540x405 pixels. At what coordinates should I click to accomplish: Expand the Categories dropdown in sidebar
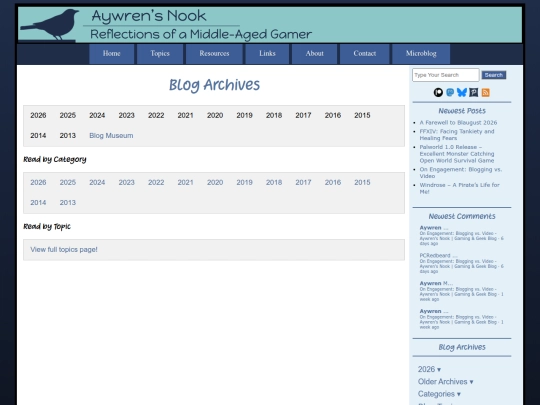[439, 394]
